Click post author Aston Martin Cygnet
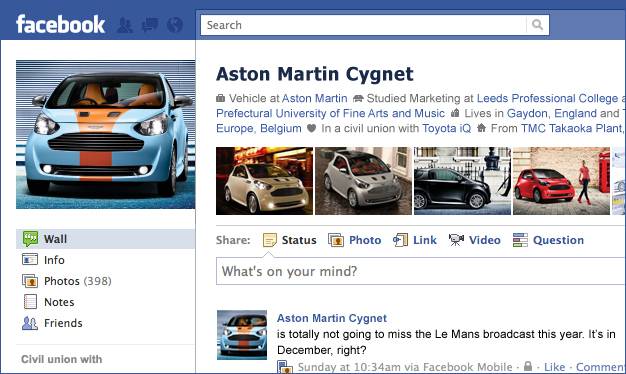This screenshot has width=626, height=374. 332,318
